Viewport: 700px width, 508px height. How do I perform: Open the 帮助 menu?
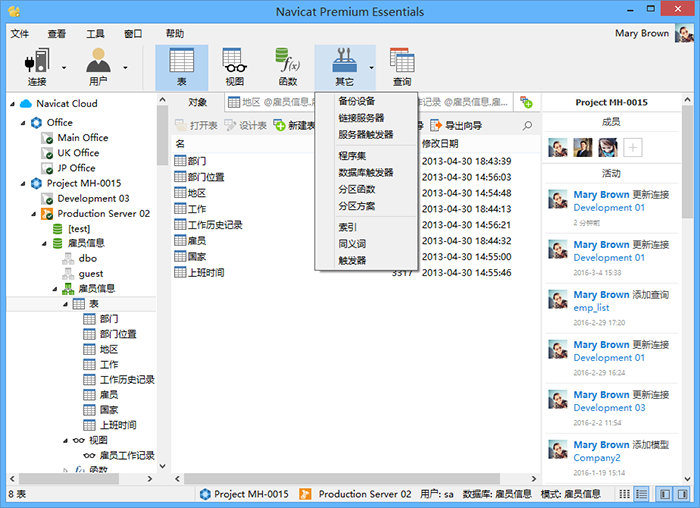175,34
